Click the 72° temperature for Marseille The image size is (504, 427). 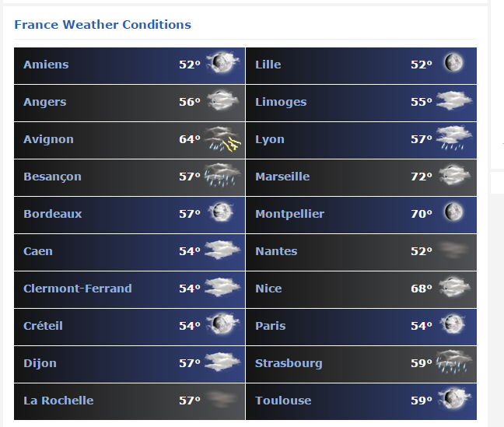[x=422, y=177]
